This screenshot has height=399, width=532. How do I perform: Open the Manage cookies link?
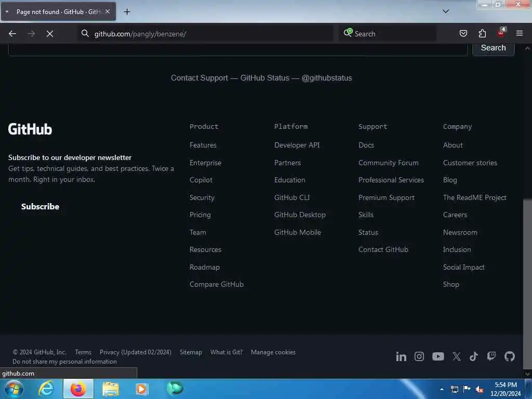pos(273,352)
